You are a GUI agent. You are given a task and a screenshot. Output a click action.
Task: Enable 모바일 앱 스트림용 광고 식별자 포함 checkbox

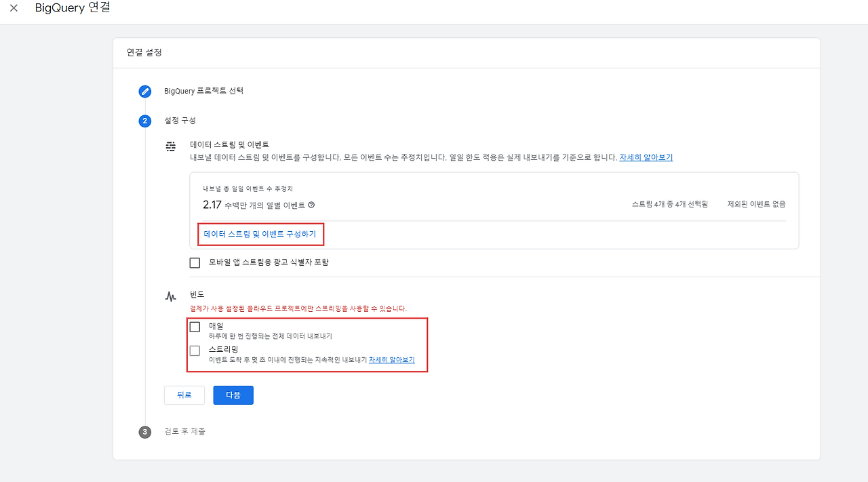(195, 262)
